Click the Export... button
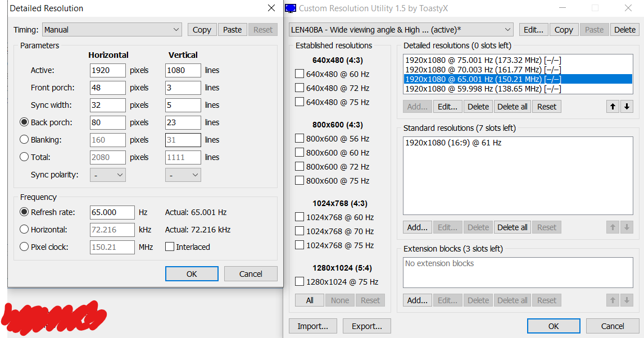The image size is (644, 338). pyautogui.click(x=366, y=326)
